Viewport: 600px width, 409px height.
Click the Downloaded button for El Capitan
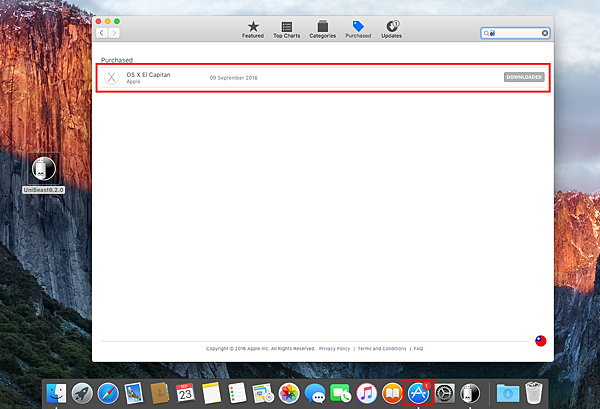[x=524, y=77]
